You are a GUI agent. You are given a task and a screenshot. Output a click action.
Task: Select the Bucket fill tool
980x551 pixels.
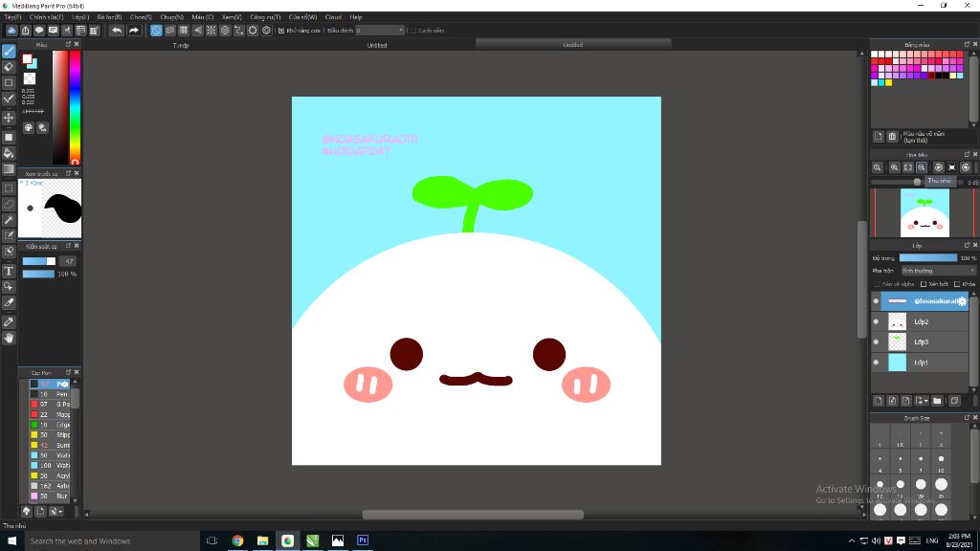click(9, 153)
